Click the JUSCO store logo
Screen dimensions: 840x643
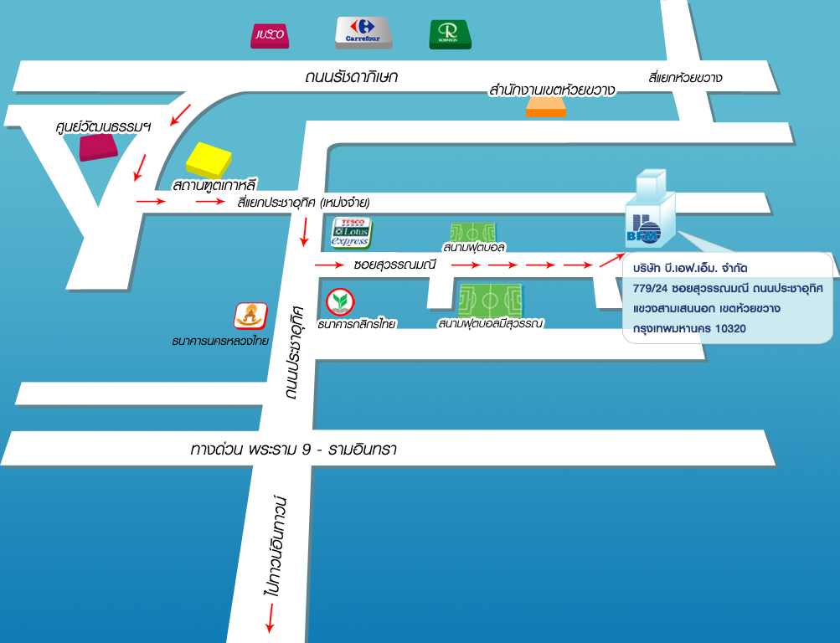pyautogui.click(x=270, y=35)
